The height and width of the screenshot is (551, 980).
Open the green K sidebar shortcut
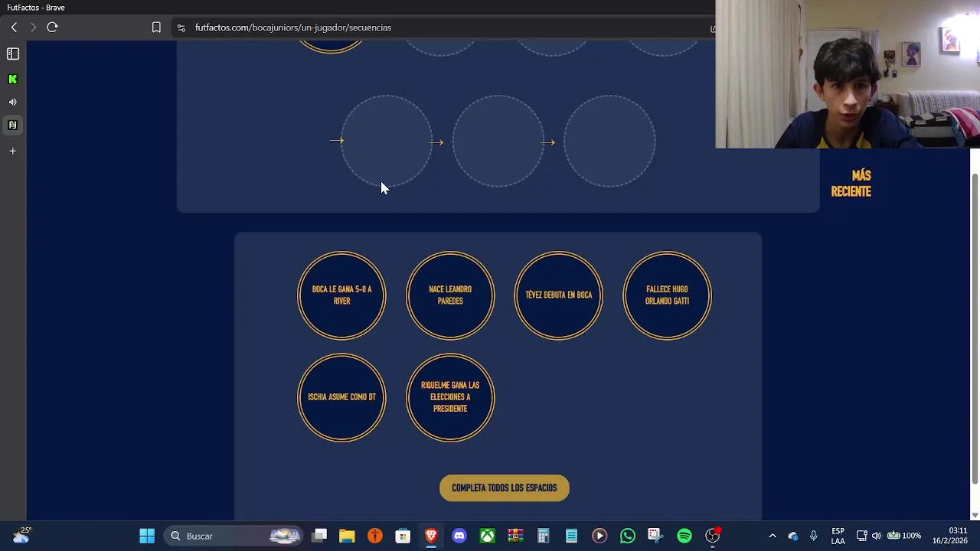13,79
